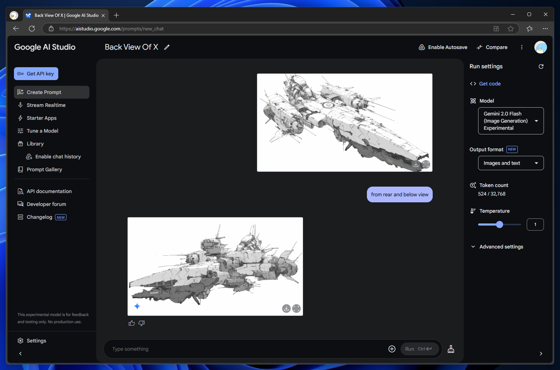
Task: Close the Back View Of X tab
Action: pyautogui.click(x=103, y=15)
